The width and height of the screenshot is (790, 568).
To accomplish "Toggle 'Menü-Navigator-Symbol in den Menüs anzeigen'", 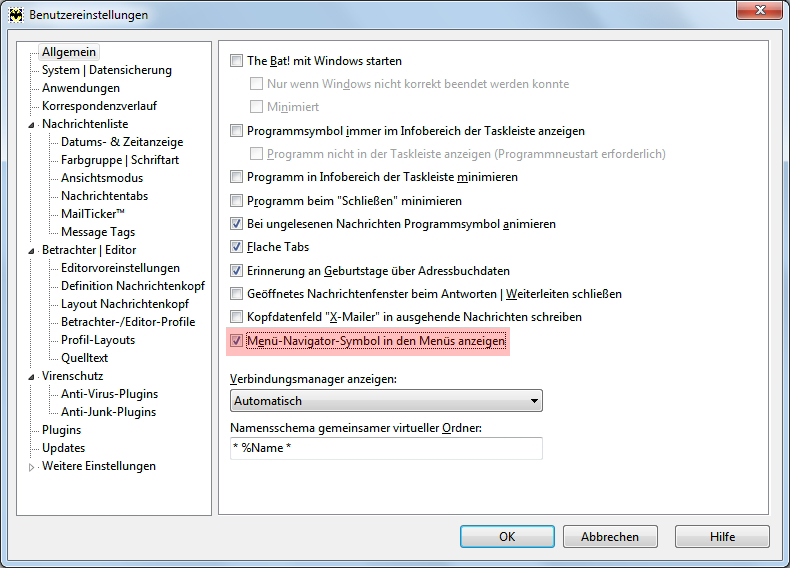I will (236, 341).
